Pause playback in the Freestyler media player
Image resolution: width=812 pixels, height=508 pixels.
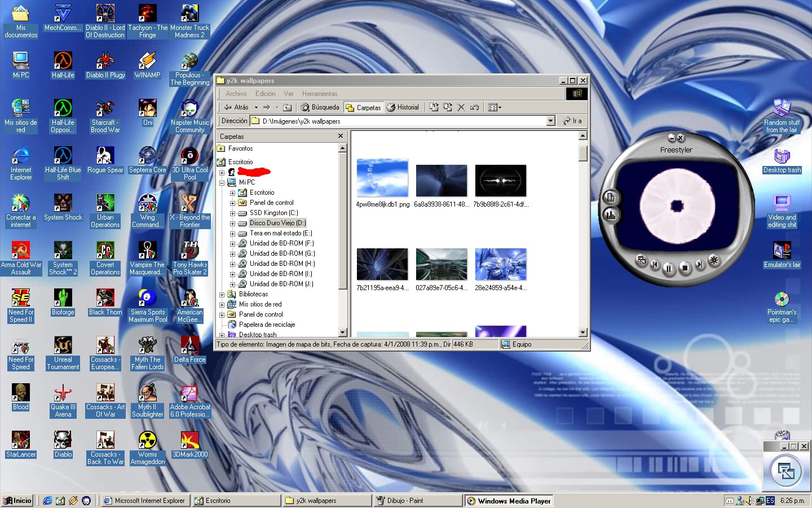pos(669,268)
